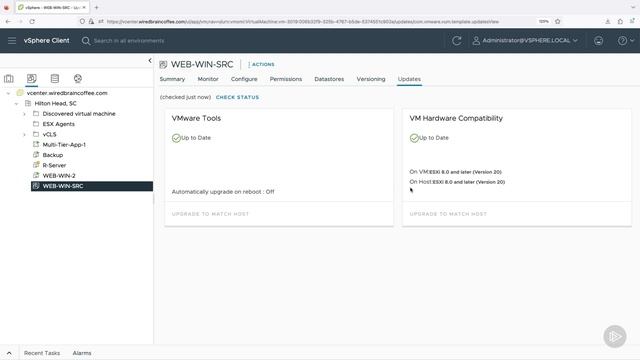Open the Configure tab
Image resolution: width=640 pixels, height=360 pixels.
pos(244,79)
